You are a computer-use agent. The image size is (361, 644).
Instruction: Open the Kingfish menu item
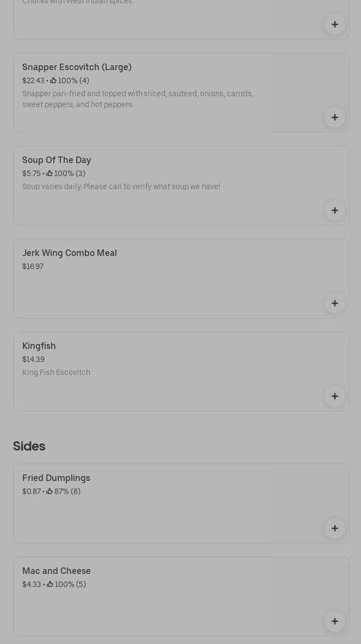(39, 346)
